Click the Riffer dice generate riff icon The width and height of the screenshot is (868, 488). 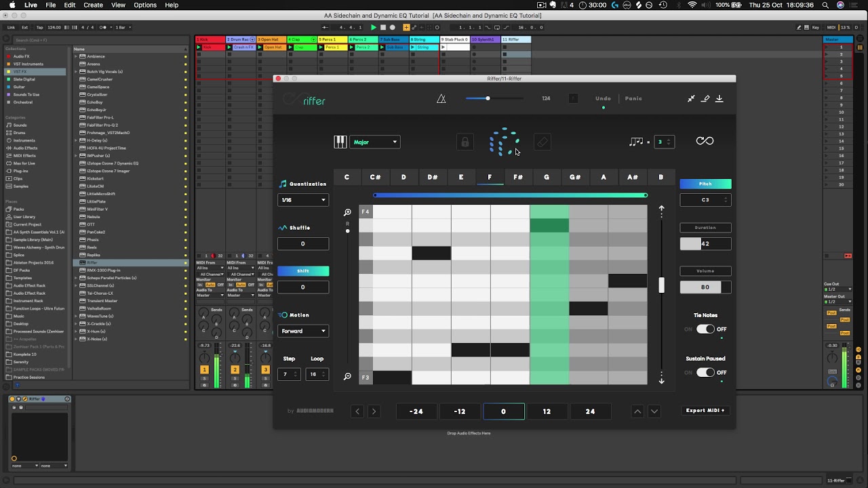coord(503,142)
